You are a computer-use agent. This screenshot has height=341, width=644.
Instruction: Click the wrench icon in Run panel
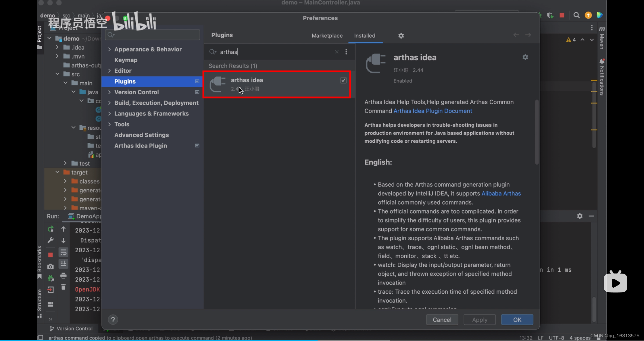pos(51,240)
